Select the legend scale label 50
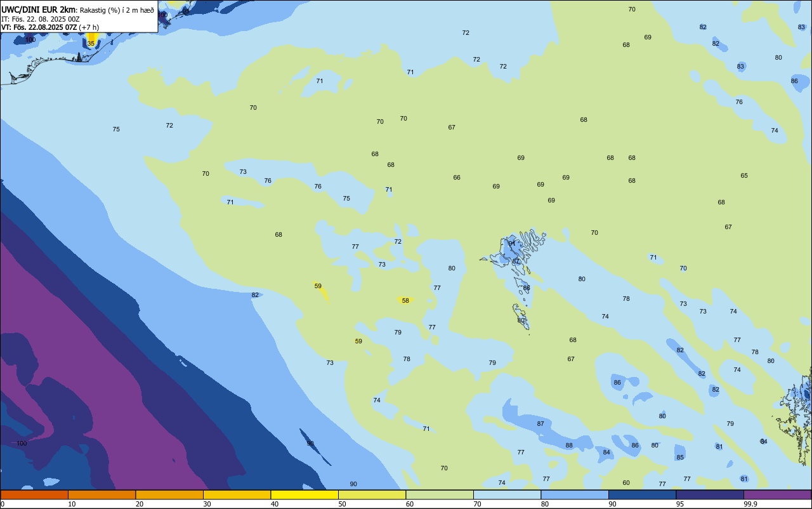The height and width of the screenshot is (509, 812). [342, 504]
